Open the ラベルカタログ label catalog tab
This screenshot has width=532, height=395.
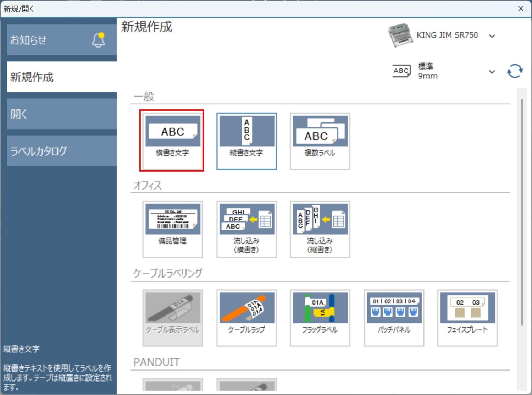62,151
